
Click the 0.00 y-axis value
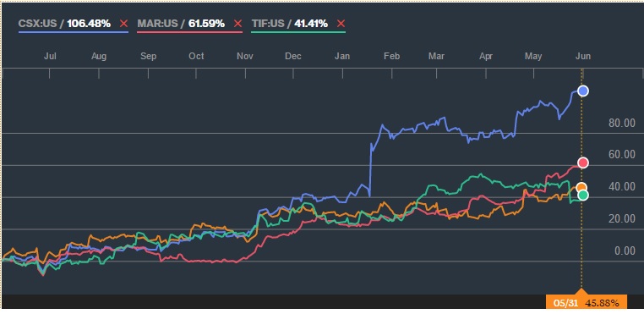(625, 251)
